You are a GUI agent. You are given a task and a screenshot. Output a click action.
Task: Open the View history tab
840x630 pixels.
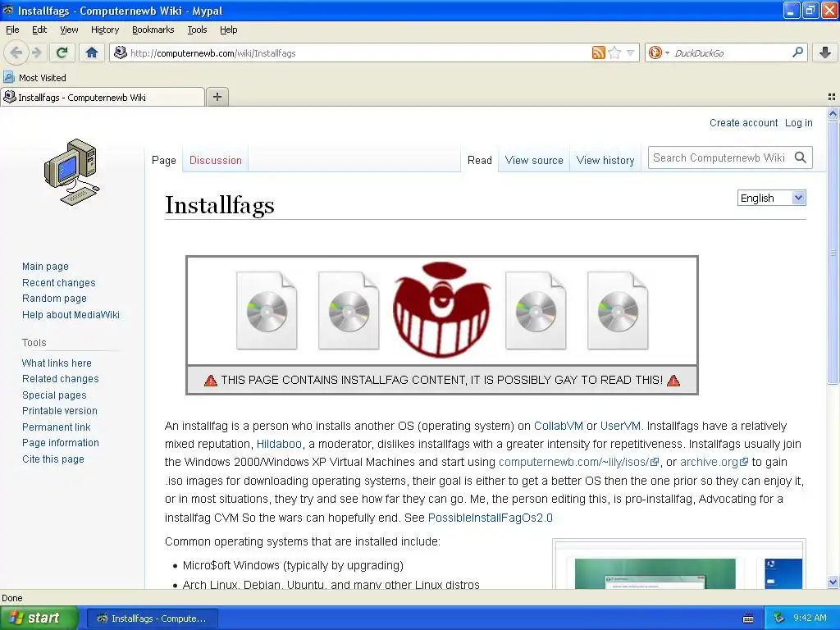tap(605, 160)
